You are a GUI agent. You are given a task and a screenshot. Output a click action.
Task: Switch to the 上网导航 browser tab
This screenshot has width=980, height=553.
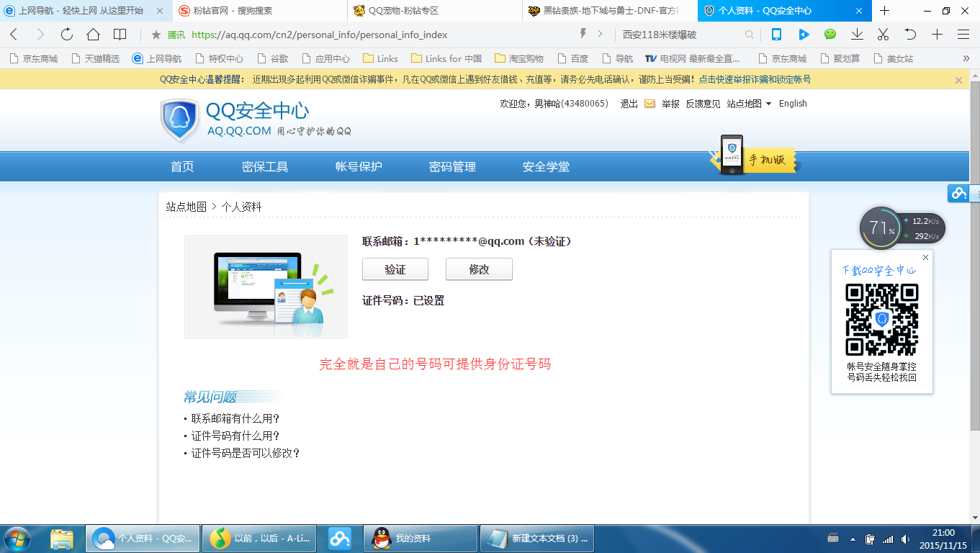[x=86, y=11]
